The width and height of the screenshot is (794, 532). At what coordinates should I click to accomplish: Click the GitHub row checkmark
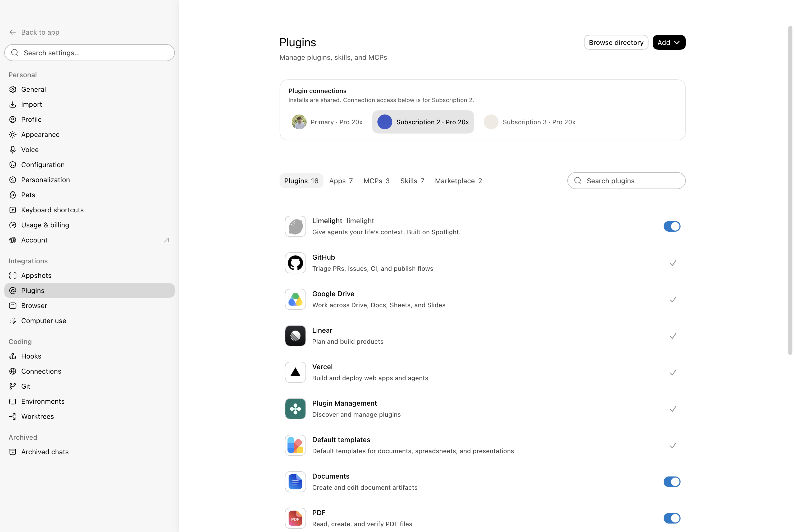click(x=673, y=263)
